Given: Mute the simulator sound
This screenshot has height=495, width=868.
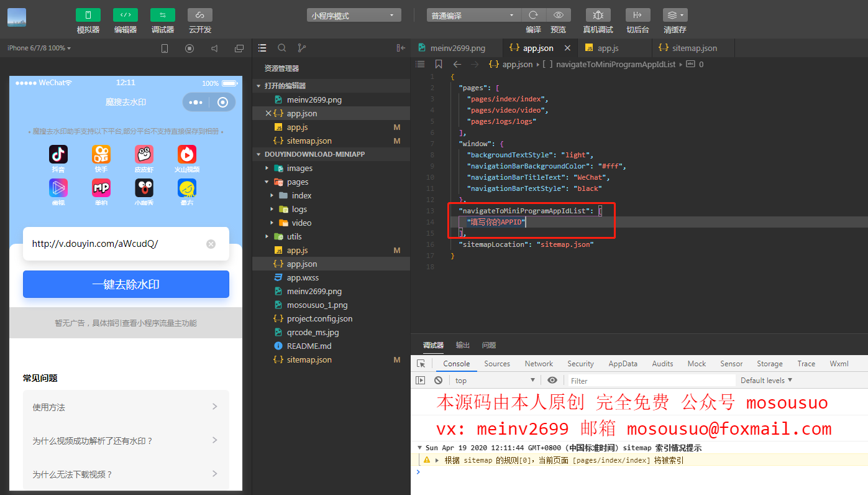Looking at the screenshot, I should 214,49.
